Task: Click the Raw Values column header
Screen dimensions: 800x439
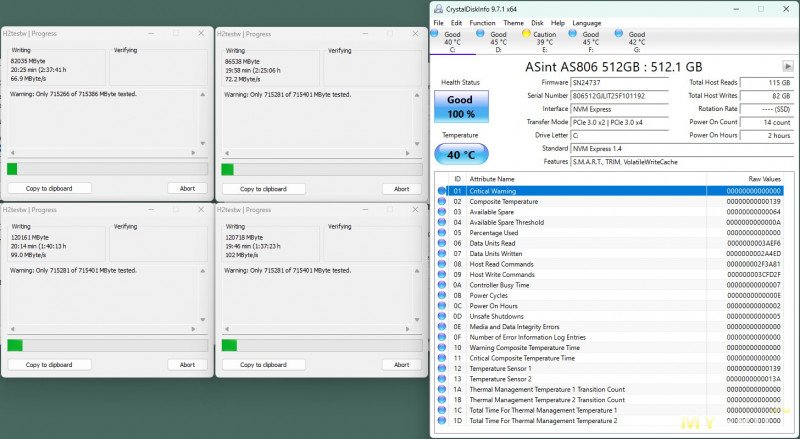Action: [745, 179]
